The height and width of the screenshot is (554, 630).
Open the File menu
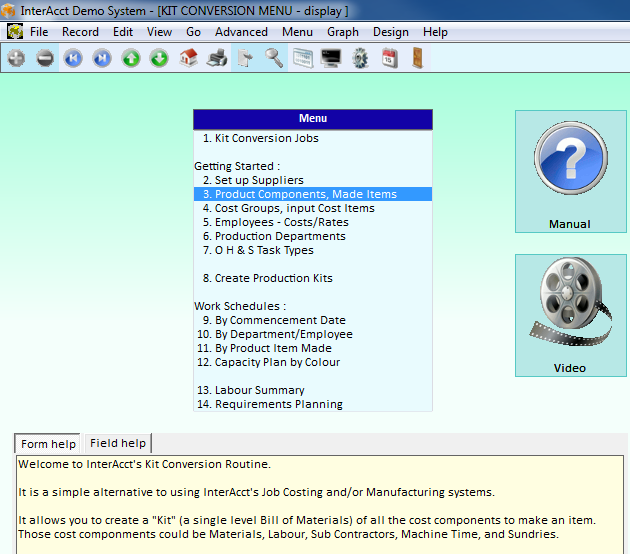coord(39,32)
